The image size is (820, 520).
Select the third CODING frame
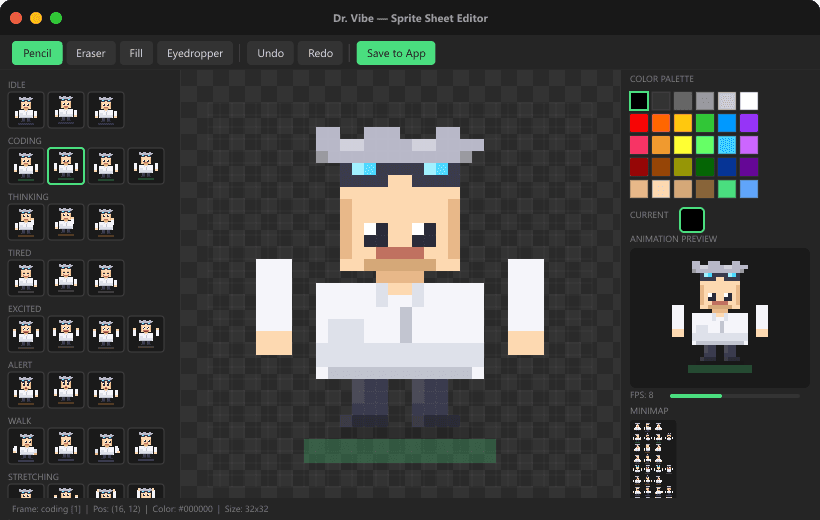(x=106, y=166)
